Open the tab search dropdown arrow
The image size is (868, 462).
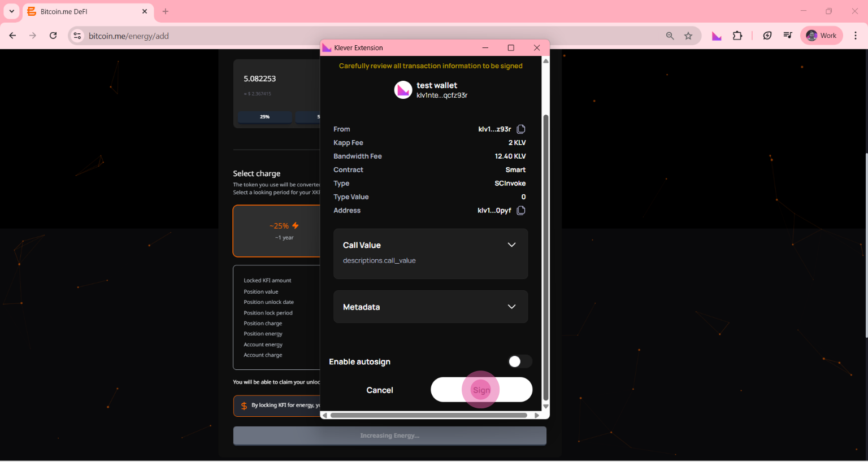[x=11, y=11]
